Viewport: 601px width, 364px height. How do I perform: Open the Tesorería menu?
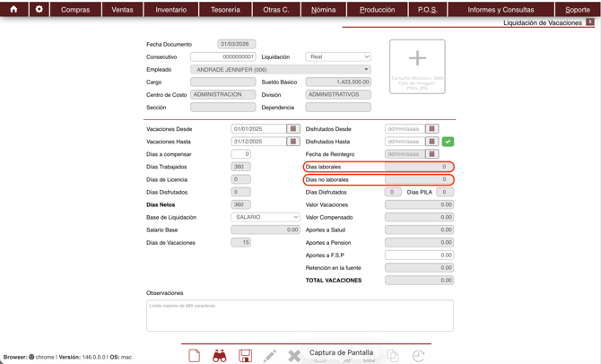pyautogui.click(x=225, y=10)
